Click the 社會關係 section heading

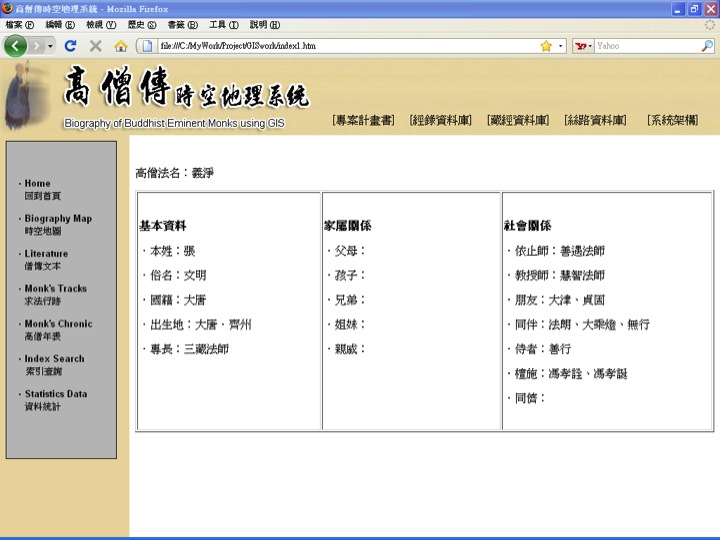point(527,225)
